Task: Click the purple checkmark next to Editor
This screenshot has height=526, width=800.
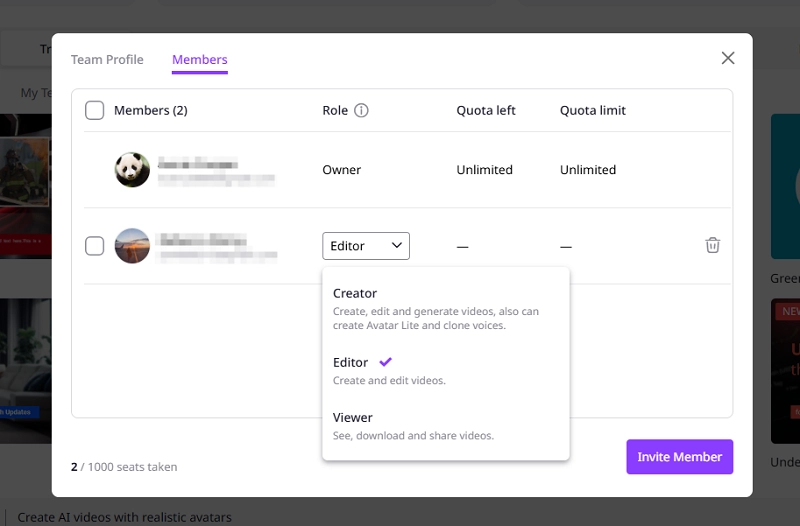Action: point(386,362)
